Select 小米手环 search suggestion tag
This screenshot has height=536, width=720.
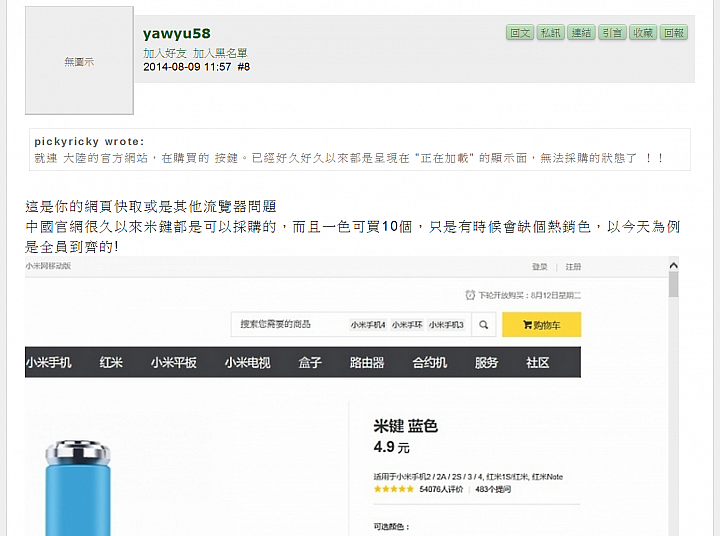407,325
